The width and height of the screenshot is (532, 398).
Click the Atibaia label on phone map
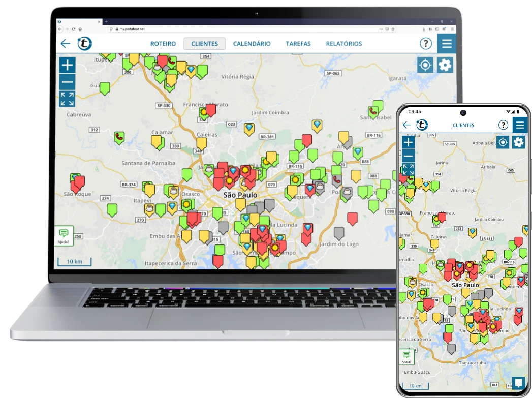(488, 167)
